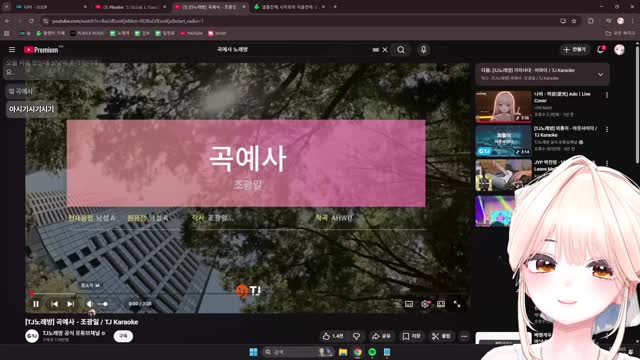Start voice search with microphone icon

coord(423,50)
